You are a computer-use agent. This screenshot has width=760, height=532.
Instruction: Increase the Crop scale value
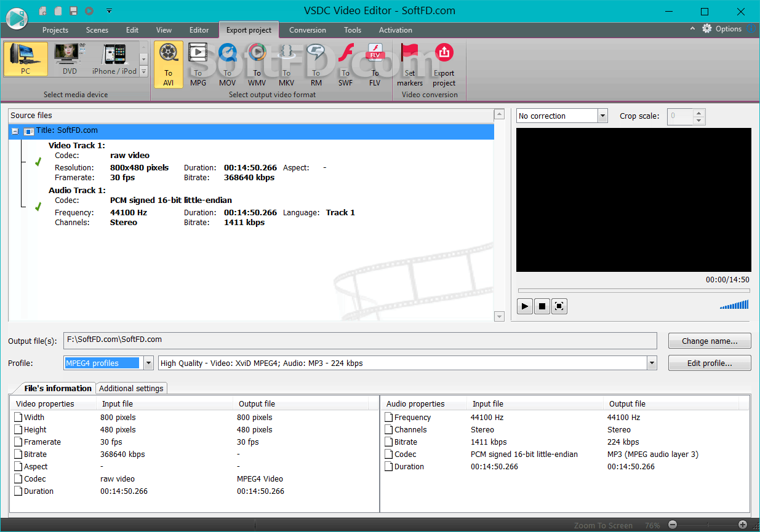[699, 113]
